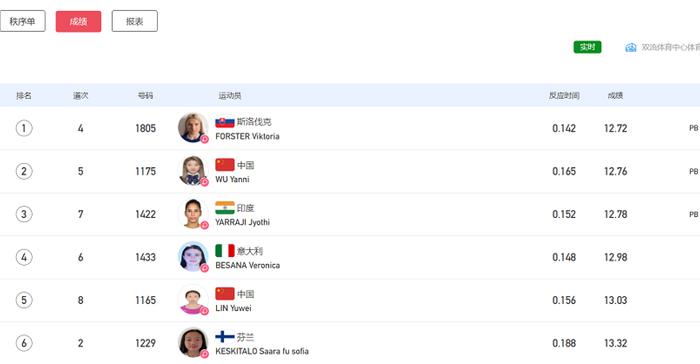
Task: Click the 排名 column header
Action: pyautogui.click(x=24, y=95)
